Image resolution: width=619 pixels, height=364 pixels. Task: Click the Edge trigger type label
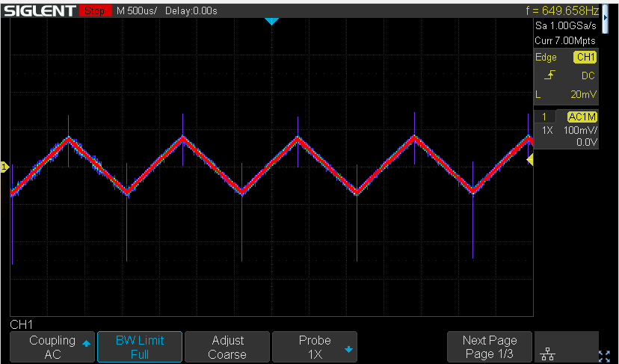tap(546, 58)
